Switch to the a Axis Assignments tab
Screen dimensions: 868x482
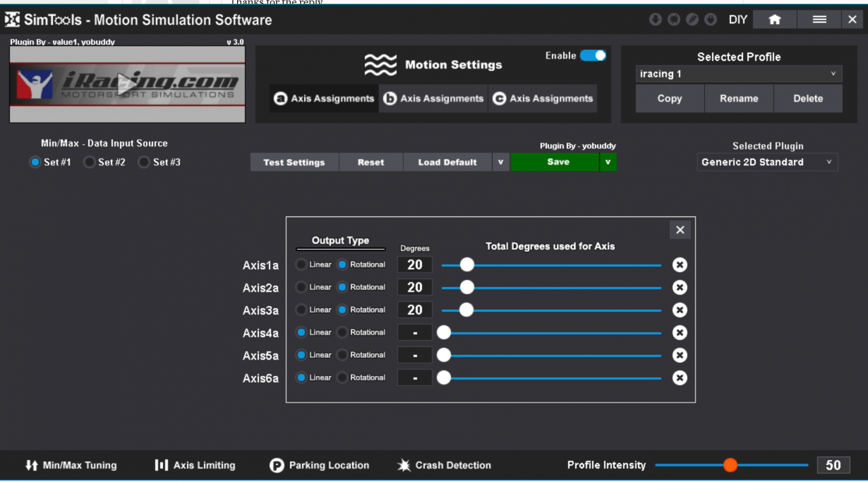(324, 98)
